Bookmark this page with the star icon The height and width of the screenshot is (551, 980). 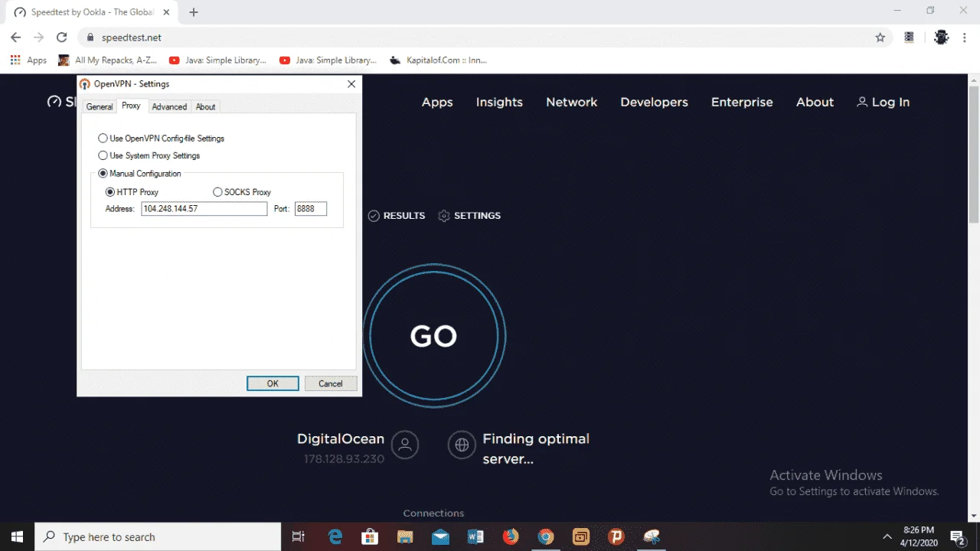(x=880, y=37)
